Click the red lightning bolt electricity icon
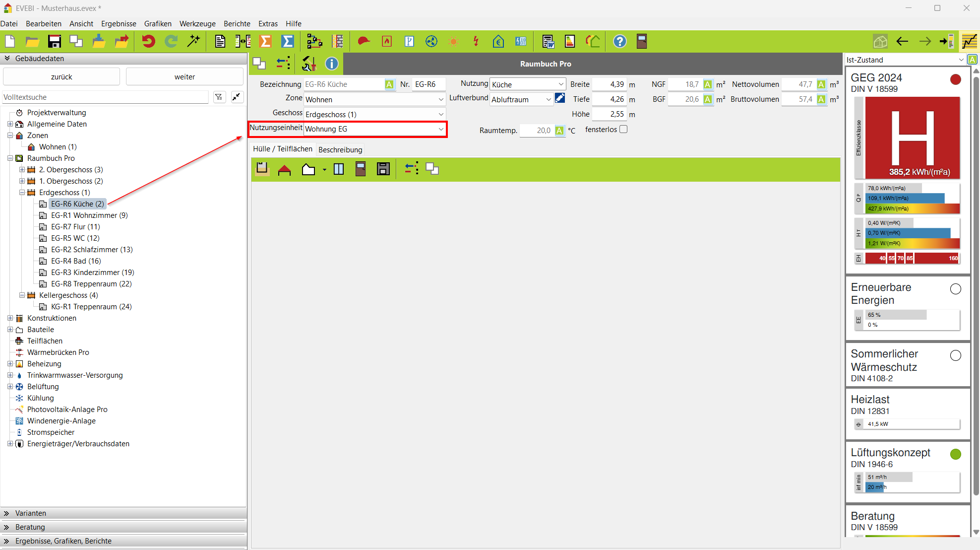This screenshot has height=550, width=980. (476, 41)
